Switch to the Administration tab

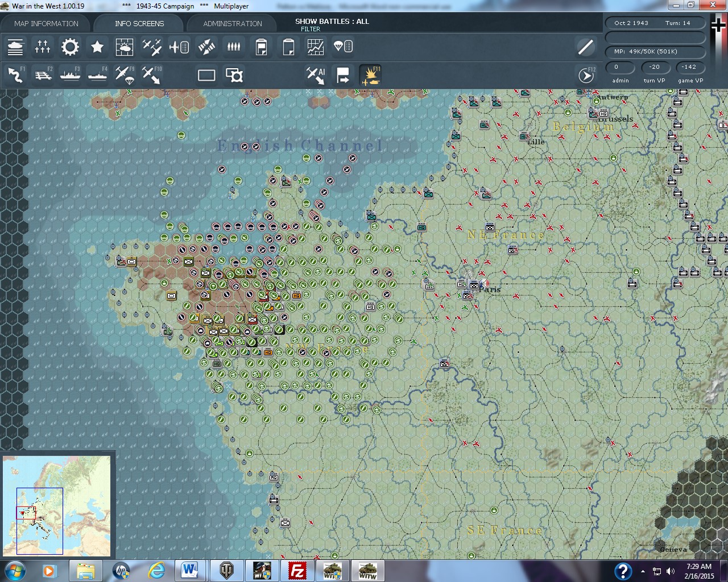point(233,23)
